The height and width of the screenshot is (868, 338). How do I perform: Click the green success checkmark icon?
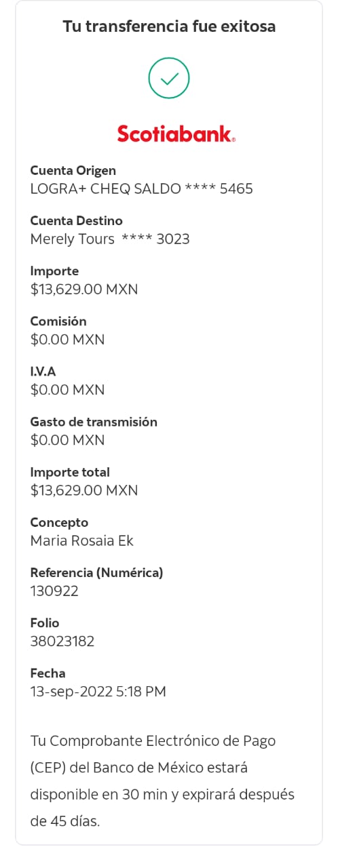click(x=169, y=78)
